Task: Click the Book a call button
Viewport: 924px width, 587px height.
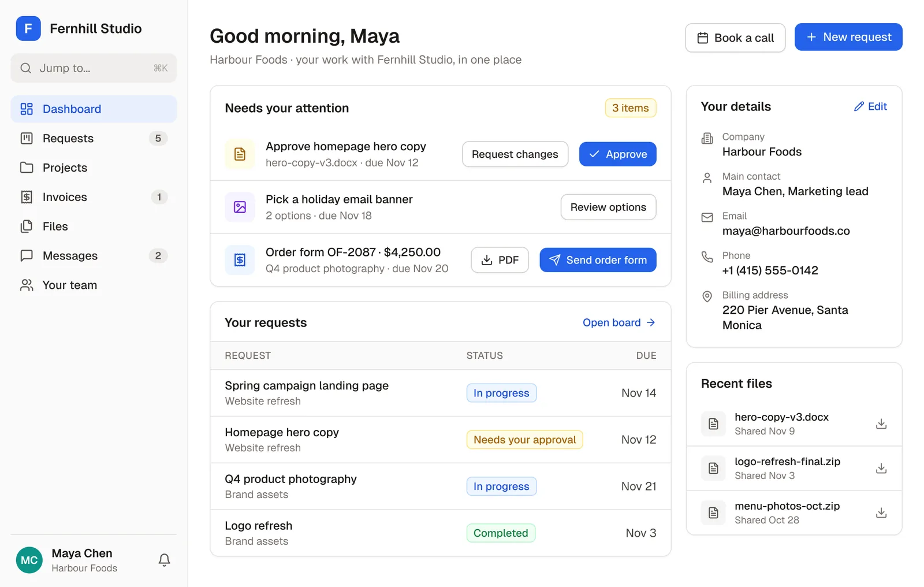Action: pyautogui.click(x=735, y=38)
